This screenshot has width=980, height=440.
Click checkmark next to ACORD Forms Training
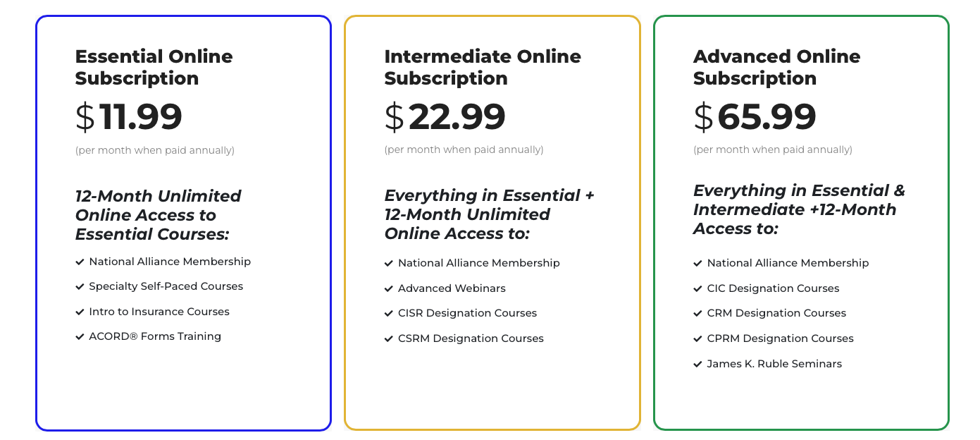[80, 336]
